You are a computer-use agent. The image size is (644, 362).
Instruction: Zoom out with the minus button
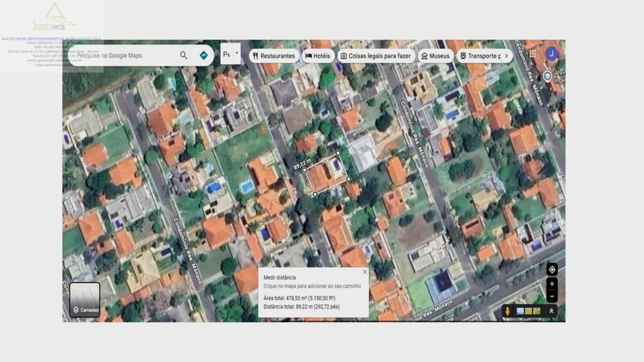point(552,297)
